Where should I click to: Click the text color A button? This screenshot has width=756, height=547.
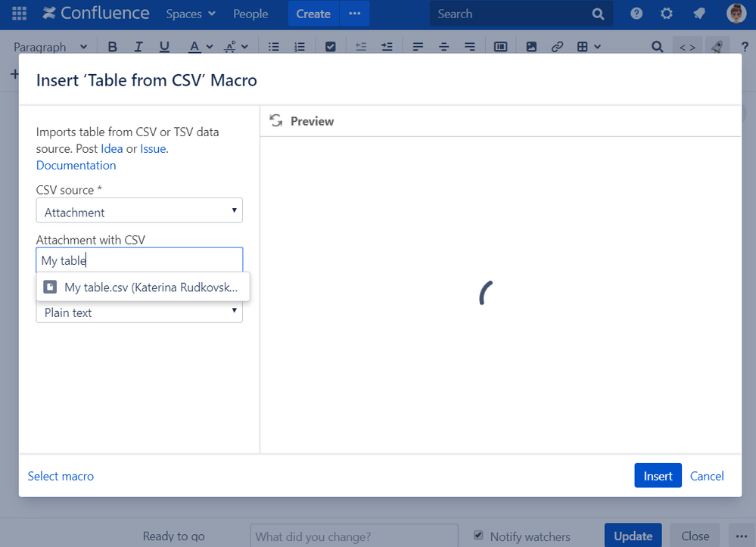[194, 47]
